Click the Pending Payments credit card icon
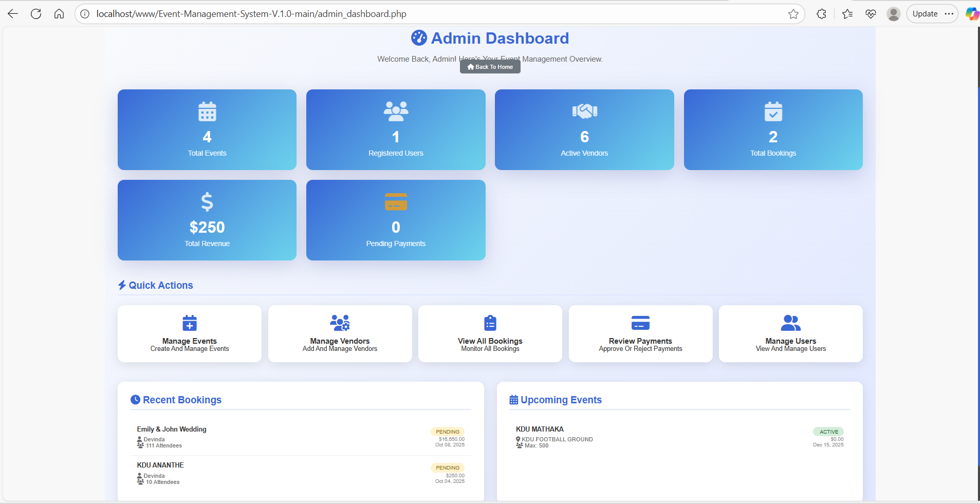Image resolution: width=980 pixels, height=504 pixels. tap(396, 202)
